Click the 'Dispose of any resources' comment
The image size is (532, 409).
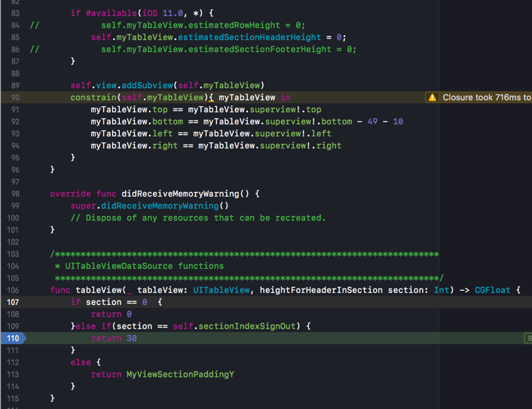[198, 218]
